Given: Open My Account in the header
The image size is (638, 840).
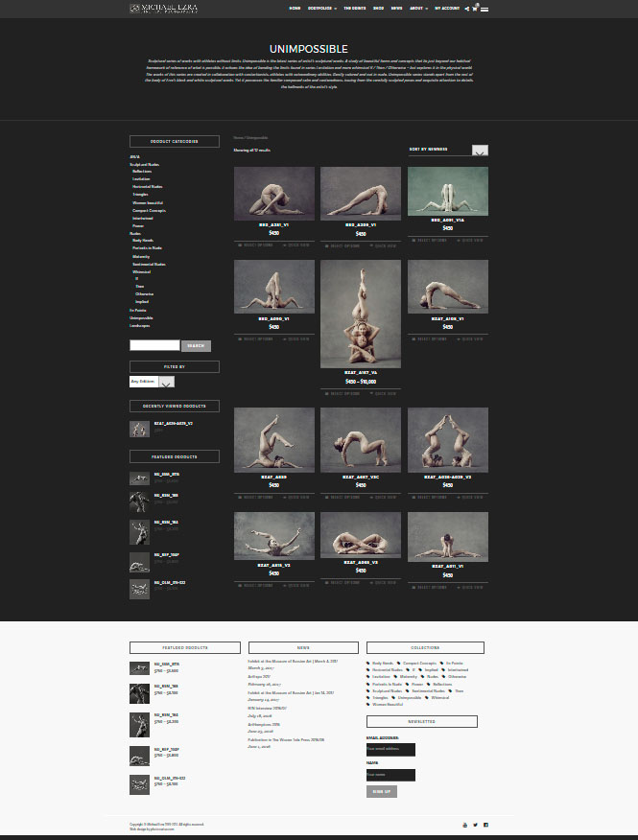Looking at the screenshot, I should click(x=447, y=9).
